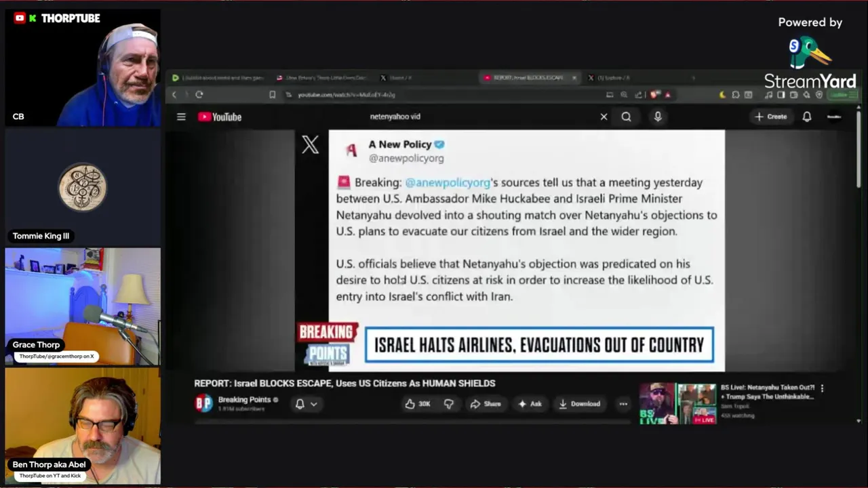Open the Breaking Points channel name link
Image resolution: width=868 pixels, height=488 pixels.
tap(244, 400)
